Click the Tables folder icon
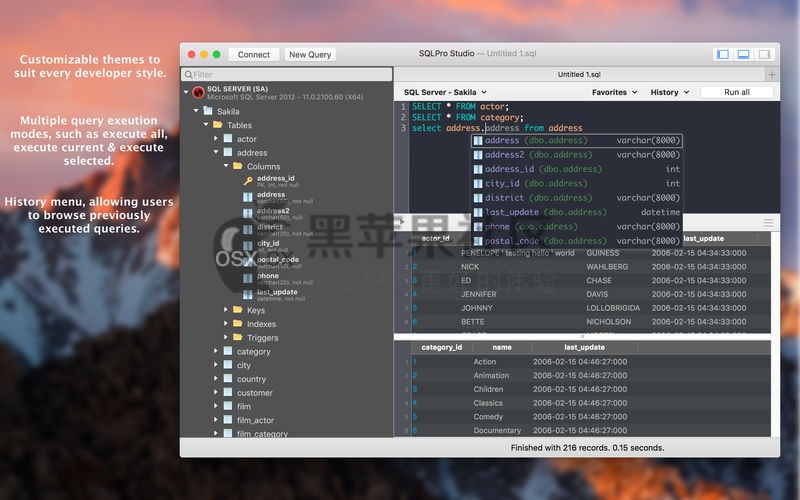Screen dimensions: 800x500 tap(218, 124)
